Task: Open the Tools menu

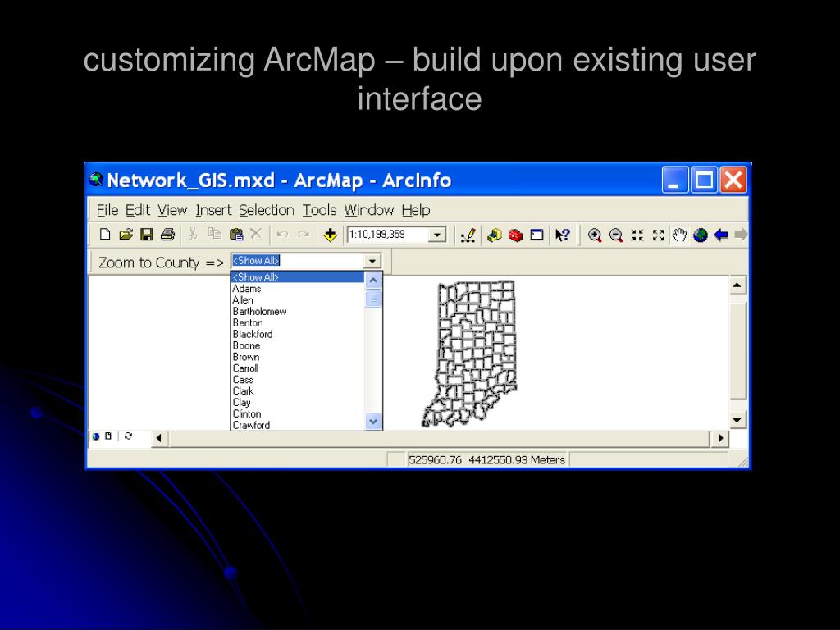Action: click(x=319, y=210)
